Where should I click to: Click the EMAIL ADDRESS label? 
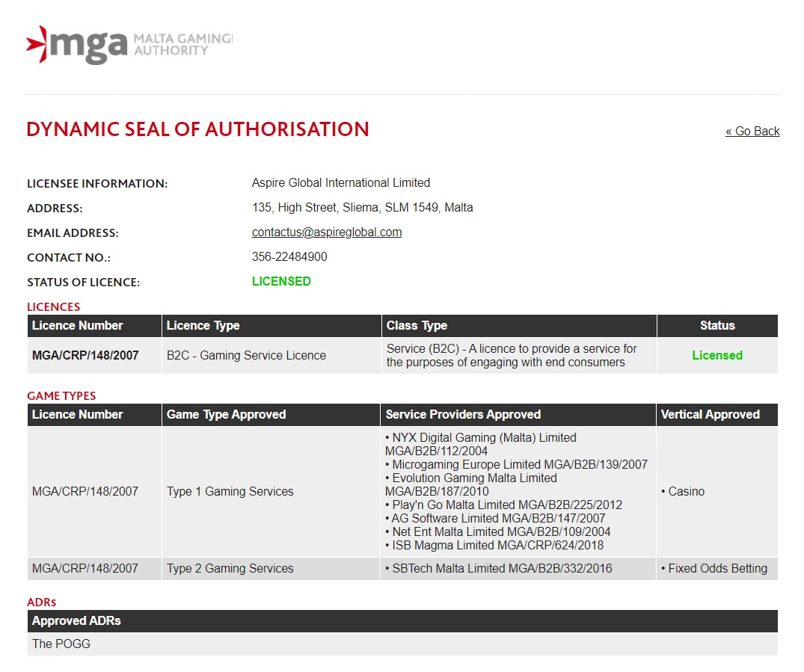73,233
